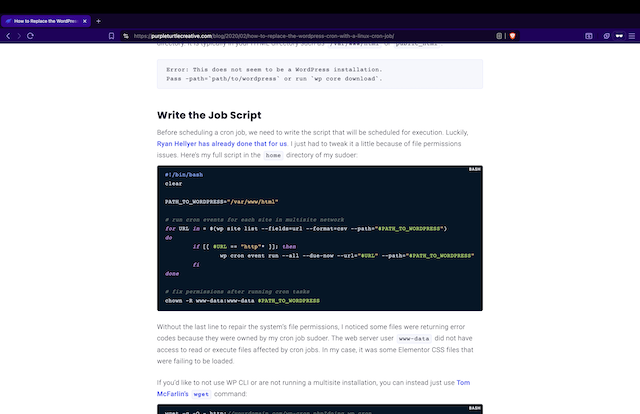Click toolbar icon between sidebar and glasses icons

point(607,35)
